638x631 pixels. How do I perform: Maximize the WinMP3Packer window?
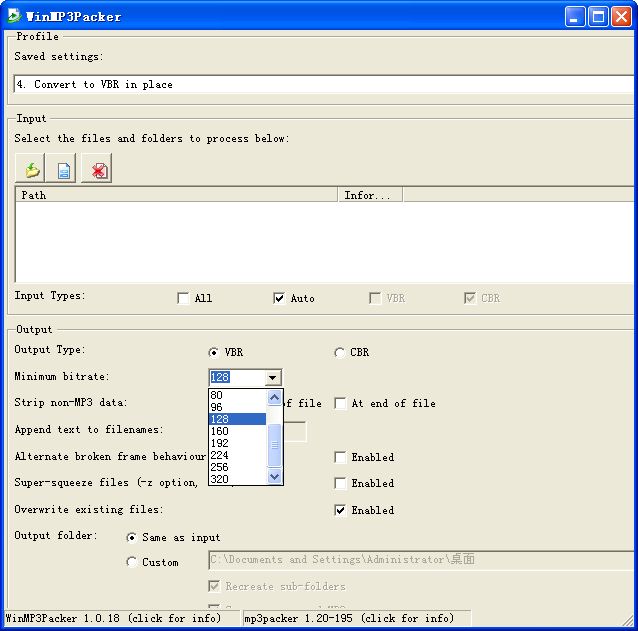(x=598, y=17)
